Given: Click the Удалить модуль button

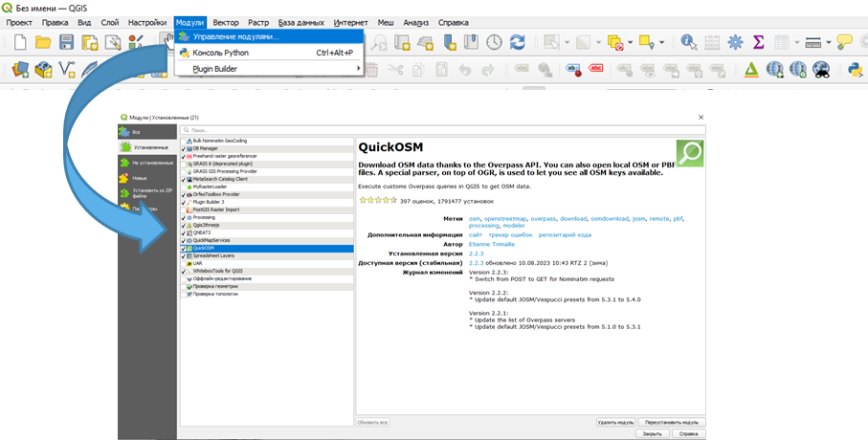Looking at the screenshot, I should [615, 422].
